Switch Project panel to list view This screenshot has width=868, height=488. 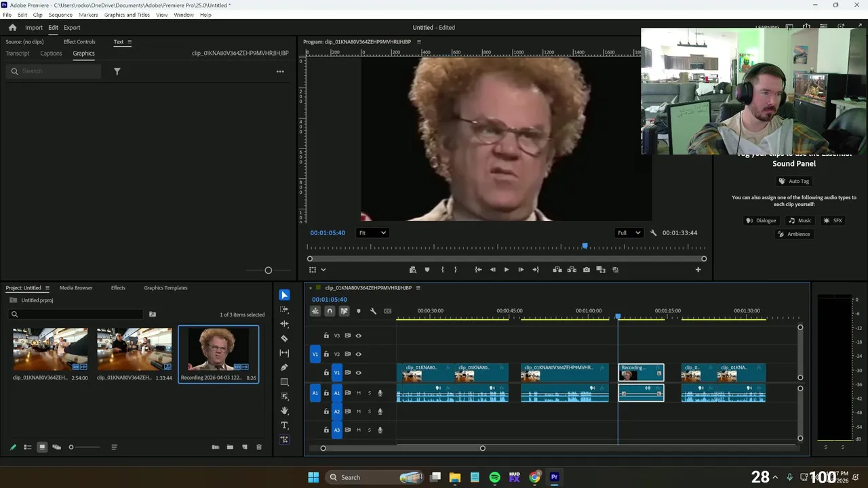pyautogui.click(x=28, y=447)
